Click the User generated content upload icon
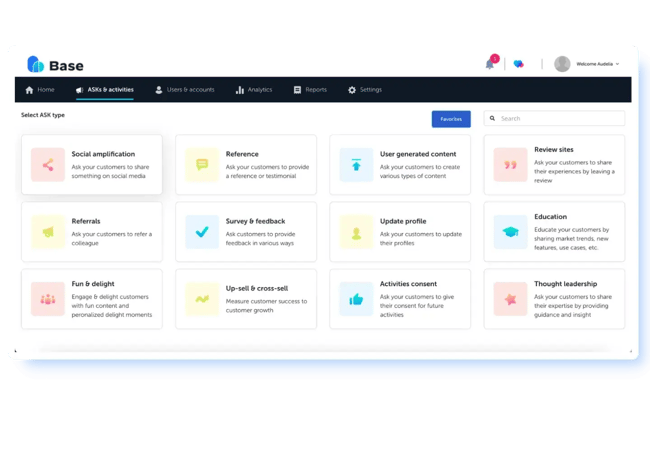Screen dimensions: 650x452 tap(356, 165)
